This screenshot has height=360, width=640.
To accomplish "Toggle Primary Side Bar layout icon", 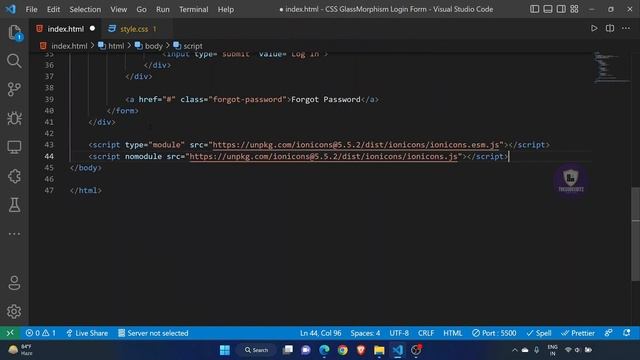I will tap(534, 9).
